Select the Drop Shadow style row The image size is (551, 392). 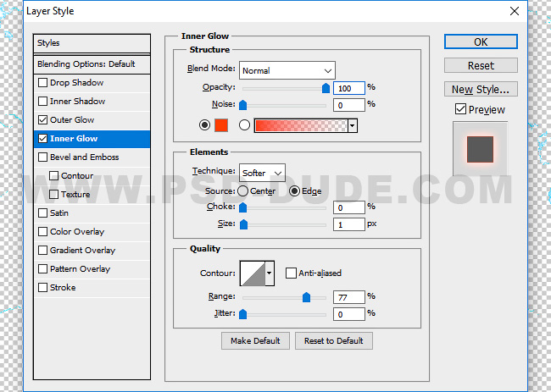pyautogui.click(x=92, y=83)
